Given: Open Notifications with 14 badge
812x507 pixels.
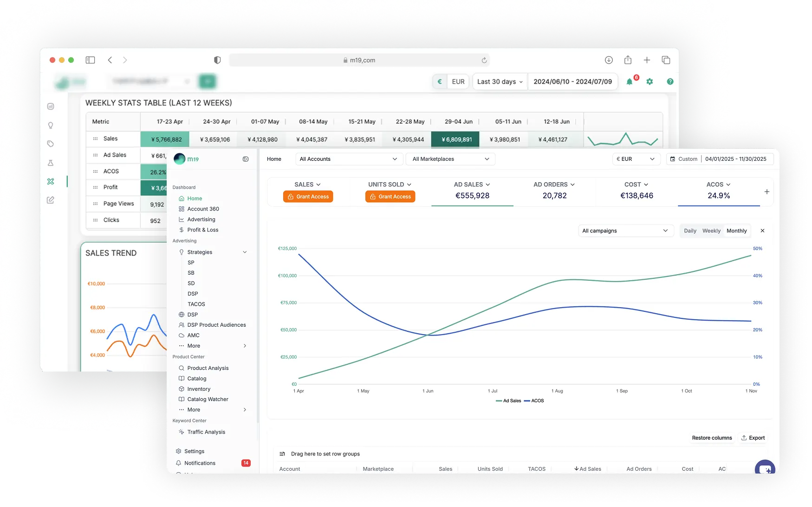Looking at the screenshot, I should click(x=213, y=463).
